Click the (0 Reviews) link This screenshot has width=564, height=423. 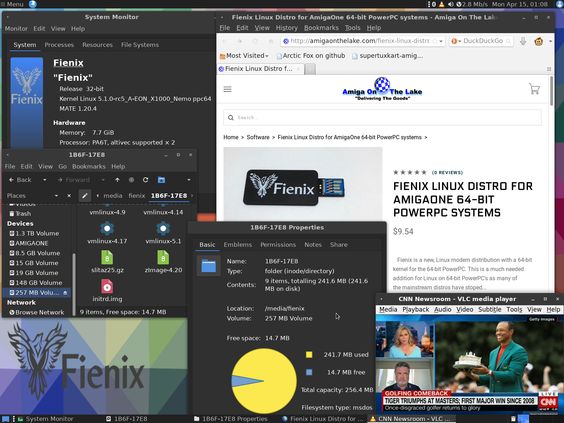[x=447, y=173]
